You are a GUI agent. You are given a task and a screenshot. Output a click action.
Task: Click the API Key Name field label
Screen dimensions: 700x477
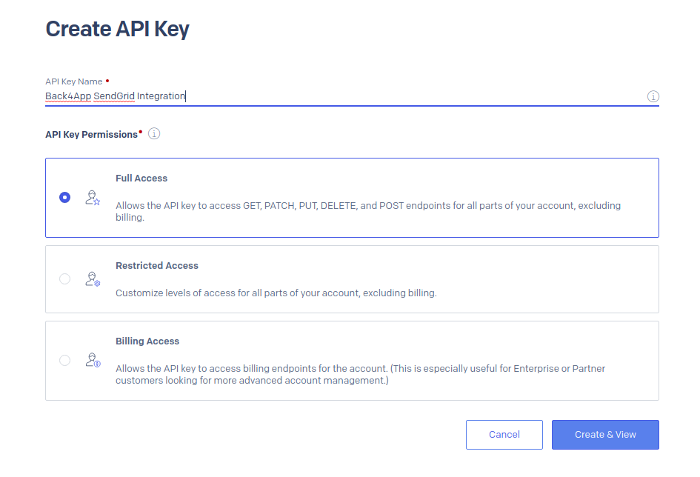[74, 82]
